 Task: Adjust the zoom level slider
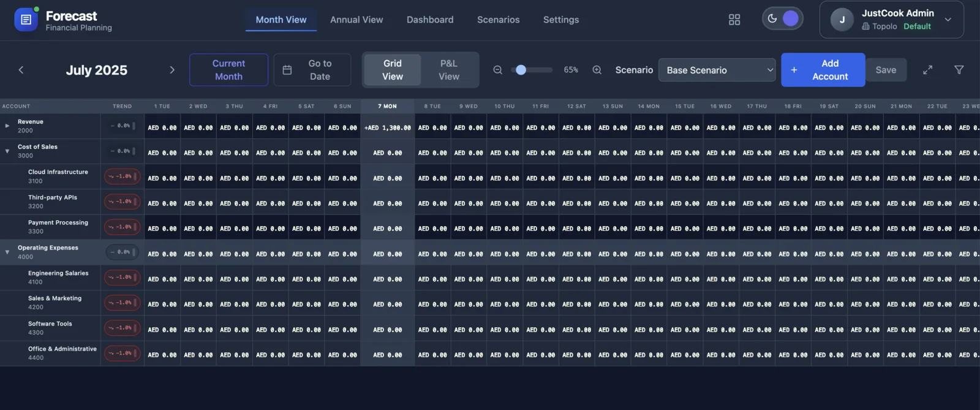[x=521, y=70]
